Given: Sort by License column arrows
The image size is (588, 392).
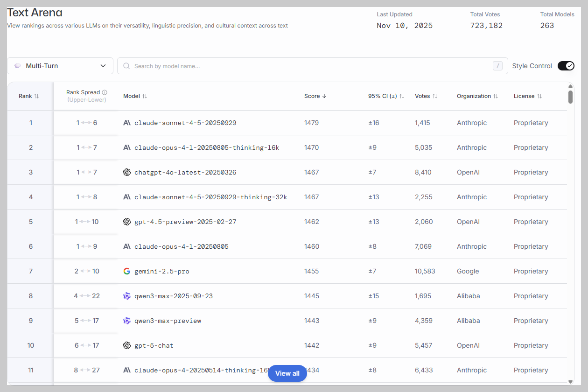Looking at the screenshot, I should [539, 96].
